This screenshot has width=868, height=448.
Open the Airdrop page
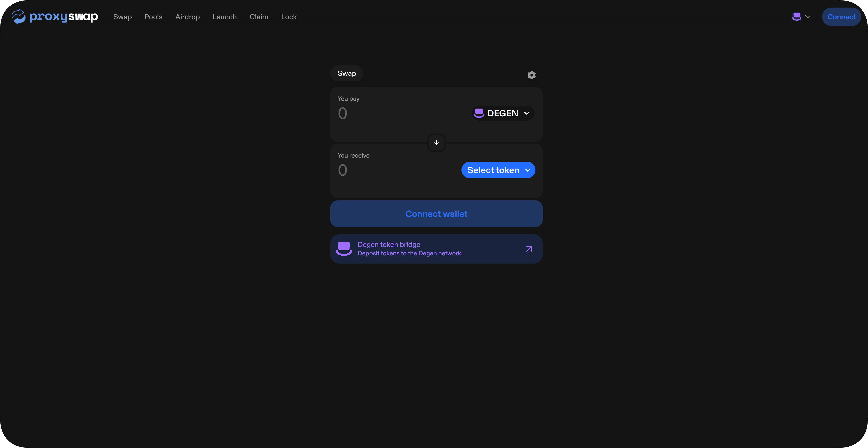[x=187, y=17]
